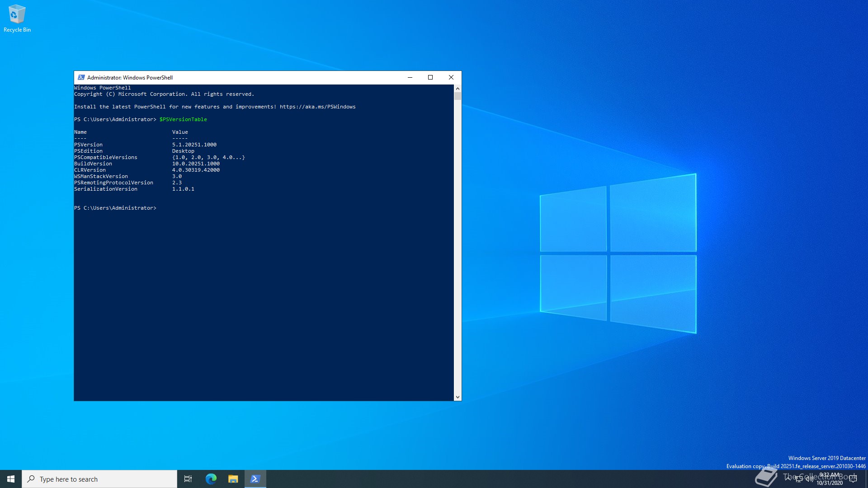Click the scroll up arrow in PowerShell
This screenshot has height=488, width=868.
click(458, 89)
